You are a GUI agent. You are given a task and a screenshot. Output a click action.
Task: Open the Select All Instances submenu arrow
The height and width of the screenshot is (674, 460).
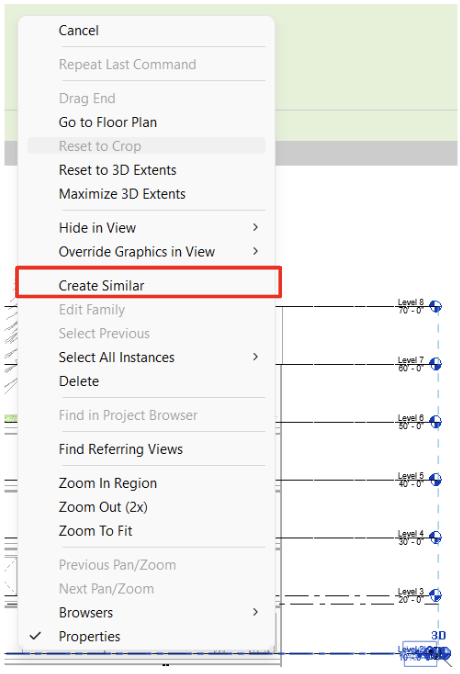pyautogui.click(x=255, y=357)
